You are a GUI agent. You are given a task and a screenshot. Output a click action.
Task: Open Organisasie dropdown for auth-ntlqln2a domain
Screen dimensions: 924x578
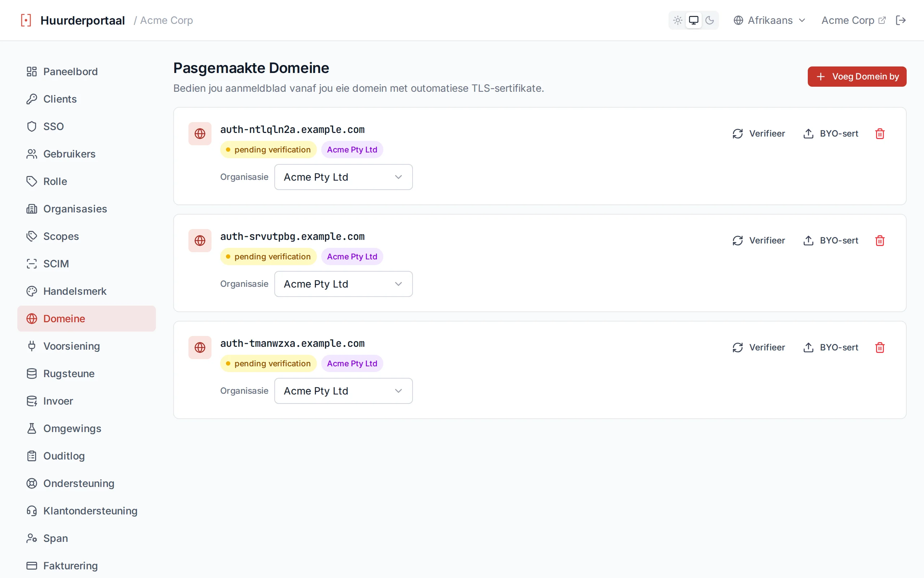(343, 177)
